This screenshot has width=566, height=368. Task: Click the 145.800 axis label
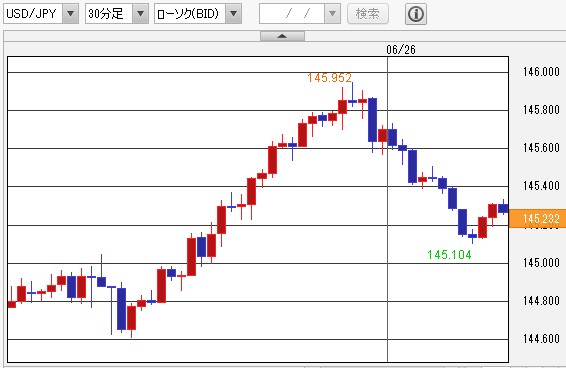coord(541,109)
